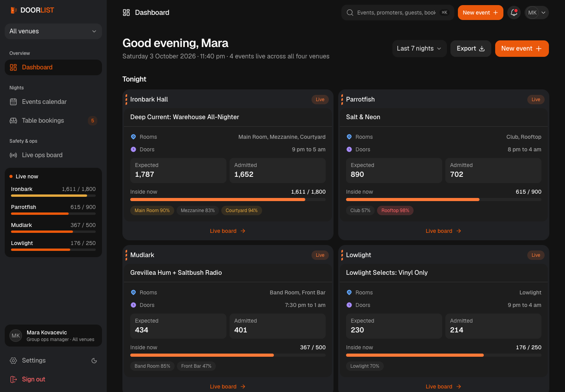
Task: Expand the user menu chevron beside MK
Action: [x=543, y=13]
